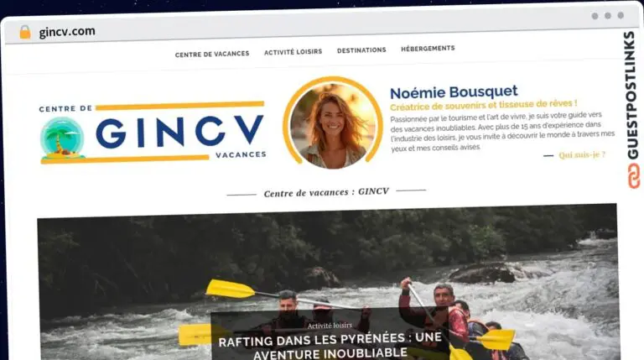Select the Destinations menu item
The width and height of the screenshot is (644, 360).
pos(361,50)
